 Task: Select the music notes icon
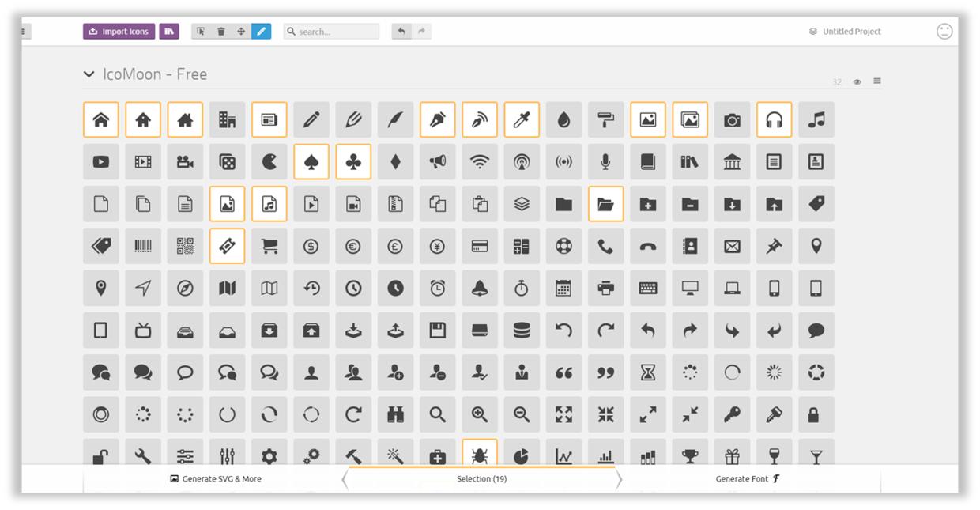click(816, 120)
